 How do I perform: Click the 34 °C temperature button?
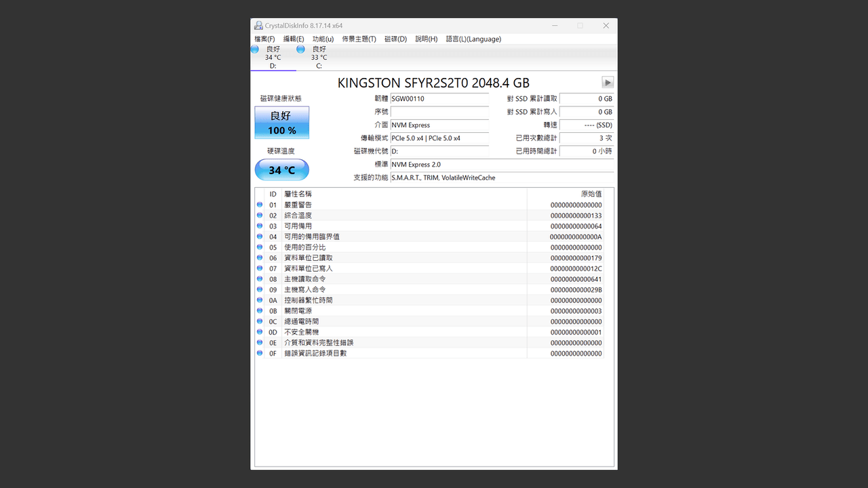tap(281, 169)
